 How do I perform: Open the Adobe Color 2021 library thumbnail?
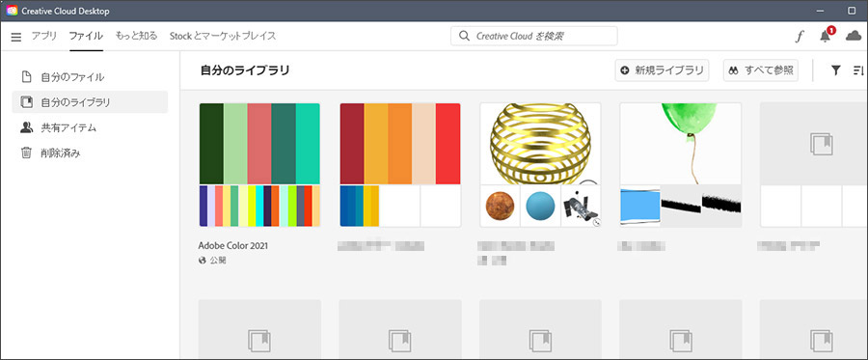coord(259,165)
